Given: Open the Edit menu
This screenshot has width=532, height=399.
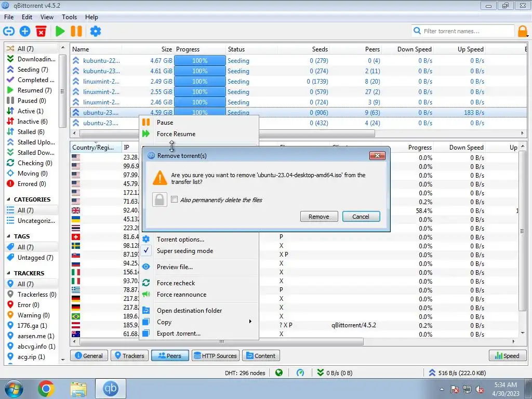Looking at the screenshot, I should (x=27, y=17).
